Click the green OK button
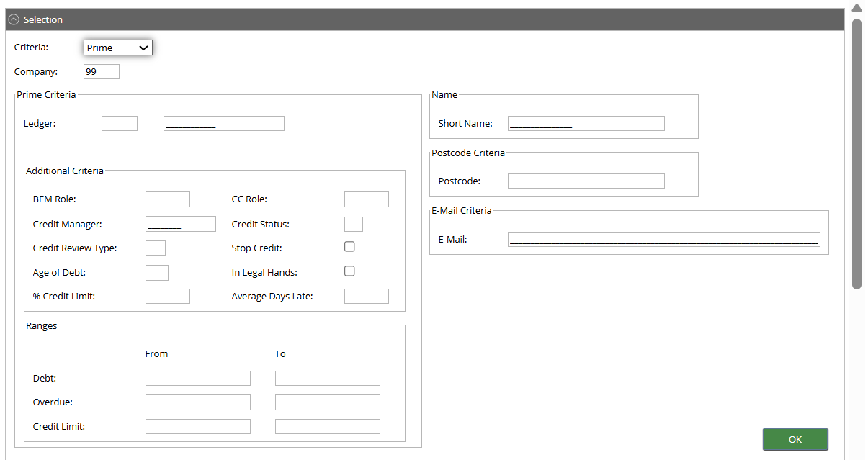This screenshot has height=460, width=868. tap(795, 439)
